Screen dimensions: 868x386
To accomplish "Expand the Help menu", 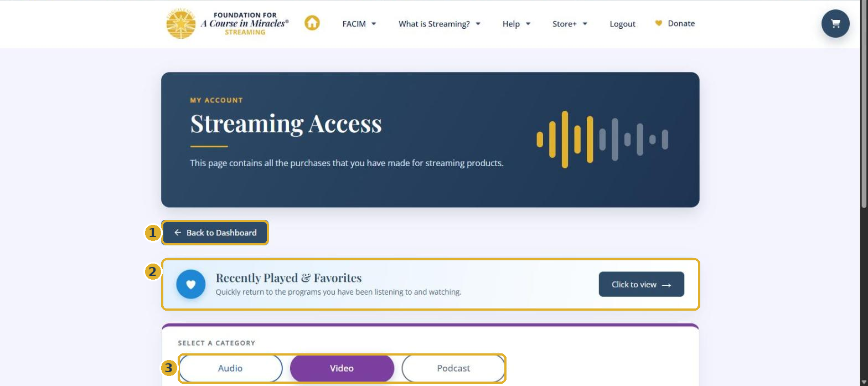I will [516, 24].
